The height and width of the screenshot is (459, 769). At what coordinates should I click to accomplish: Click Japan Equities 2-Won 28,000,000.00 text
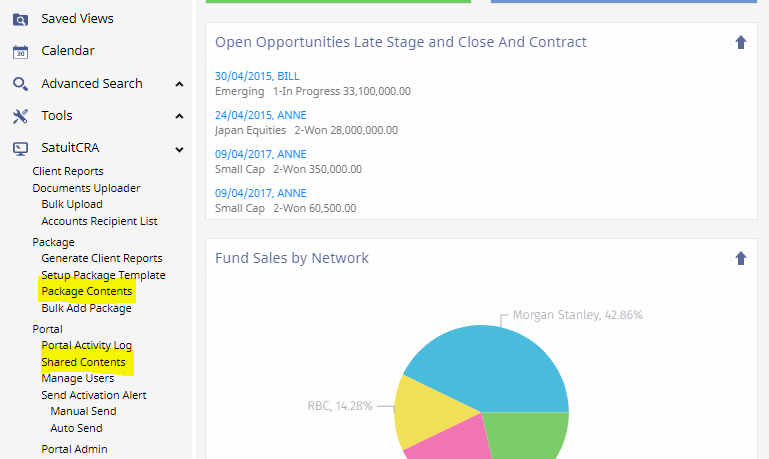point(307,130)
